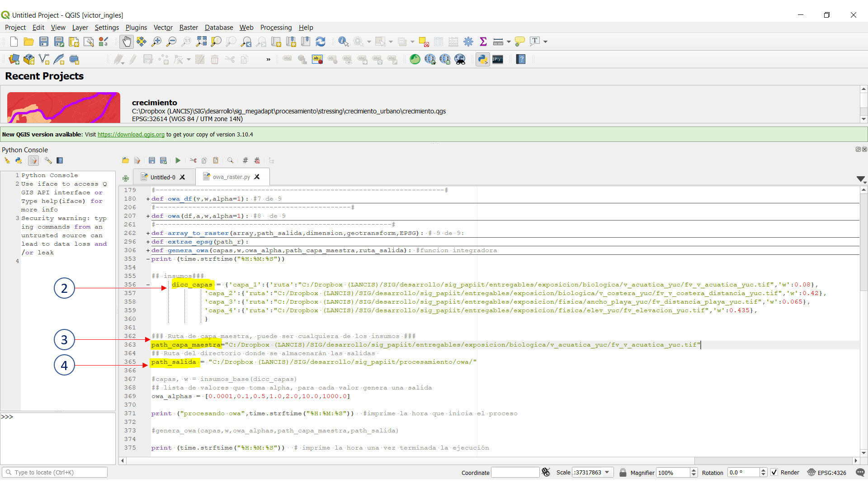The width and height of the screenshot is (868, 488).
Task: Open the Measure tool dropdown arrow
Action: coord(509,42)
